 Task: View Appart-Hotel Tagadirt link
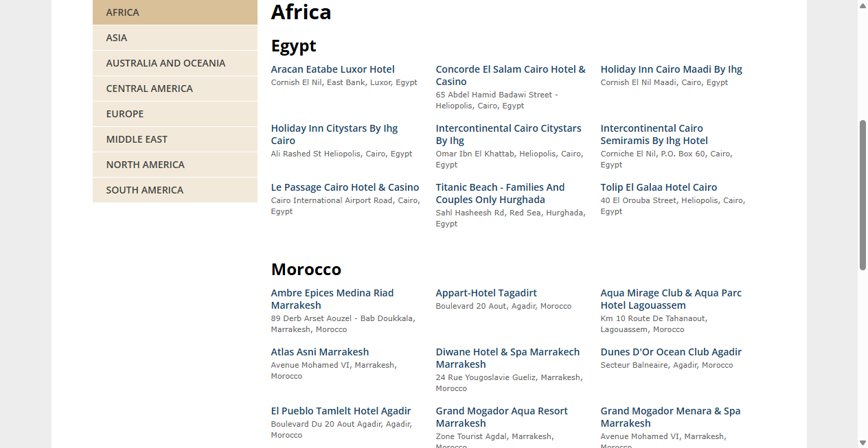pyautogui.click(x=486, y=293)
